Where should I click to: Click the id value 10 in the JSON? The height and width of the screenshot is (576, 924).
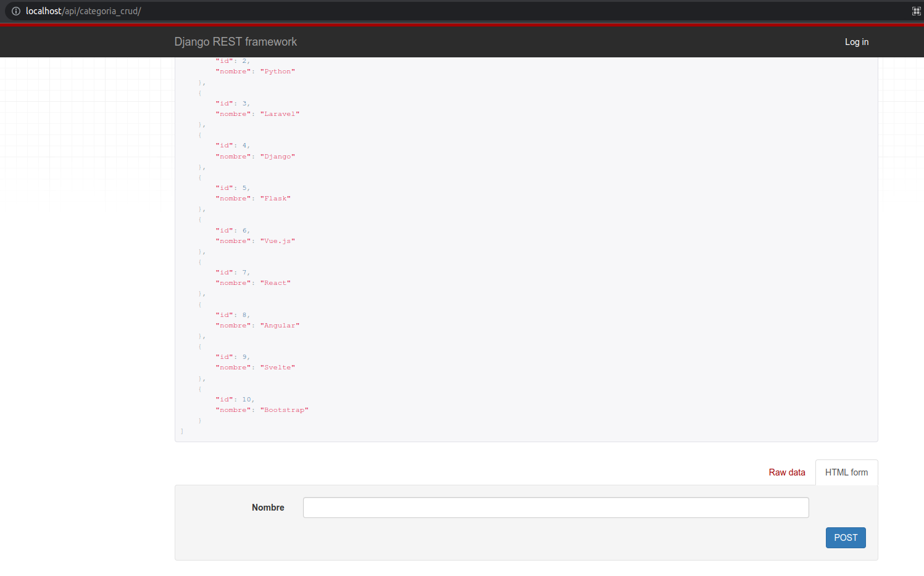point(246,400)
